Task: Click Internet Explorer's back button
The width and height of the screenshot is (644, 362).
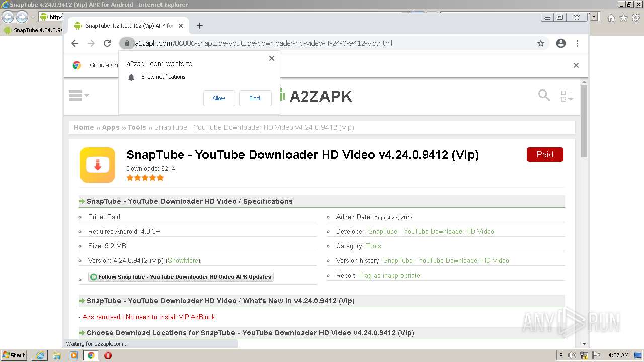Action: [x=8, y=17]
